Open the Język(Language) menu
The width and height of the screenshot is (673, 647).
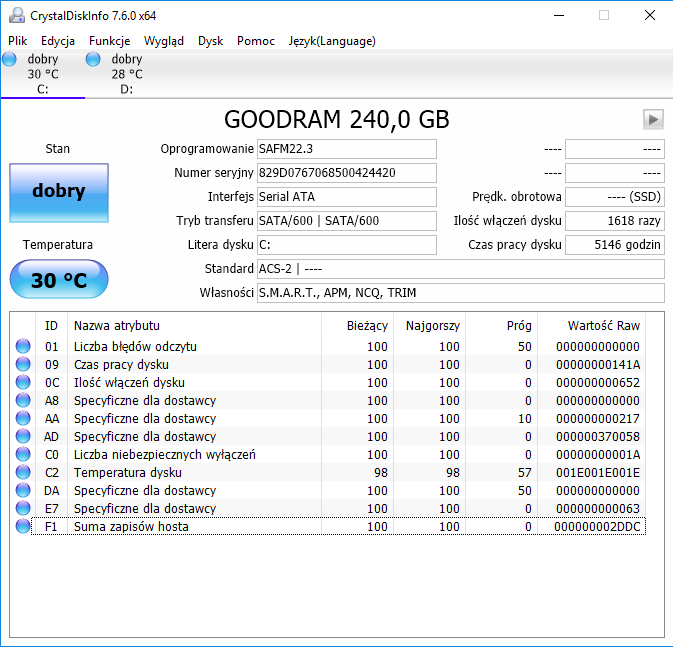click(x=332, y=41)
